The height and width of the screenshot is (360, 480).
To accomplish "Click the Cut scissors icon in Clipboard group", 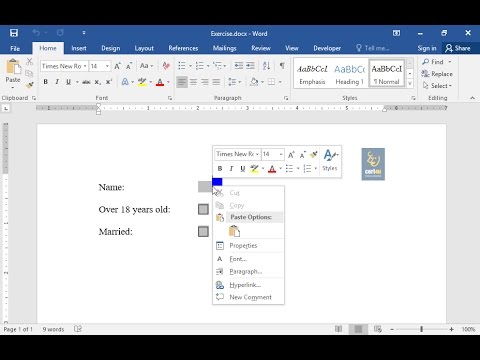I will pyautogui.click(x=30, y=62).
